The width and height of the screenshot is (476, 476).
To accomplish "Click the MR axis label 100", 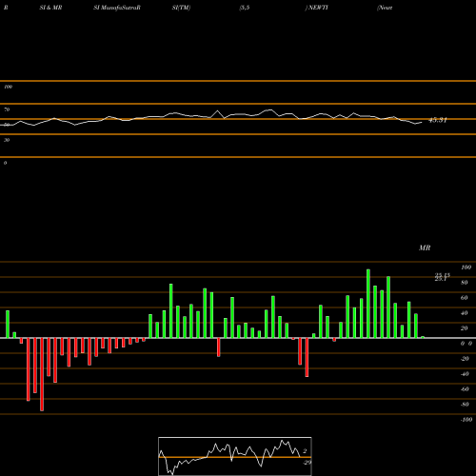I will pos(466,268).
